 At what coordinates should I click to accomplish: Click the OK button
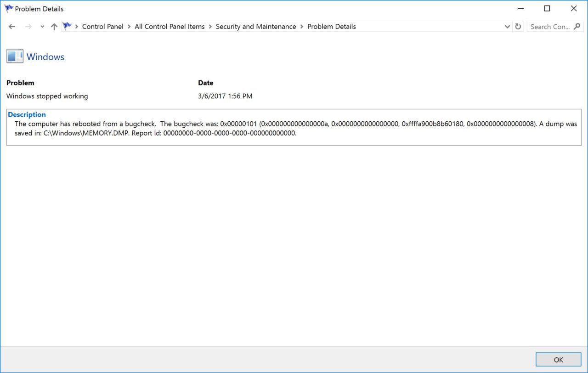[x=559, y=360]
